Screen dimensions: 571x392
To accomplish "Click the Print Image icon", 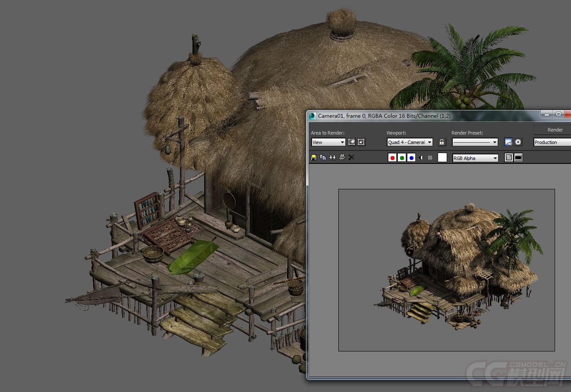I will (x=342, y=157).
